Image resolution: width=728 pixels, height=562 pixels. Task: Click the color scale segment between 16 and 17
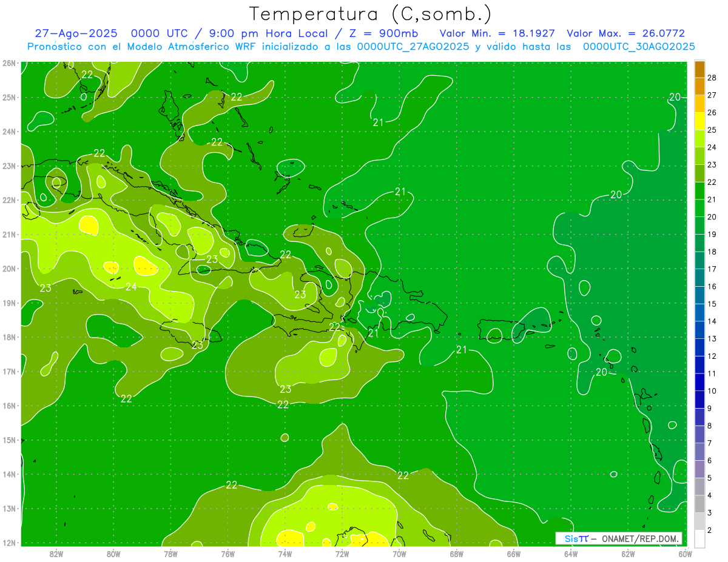tap(699, 278)
